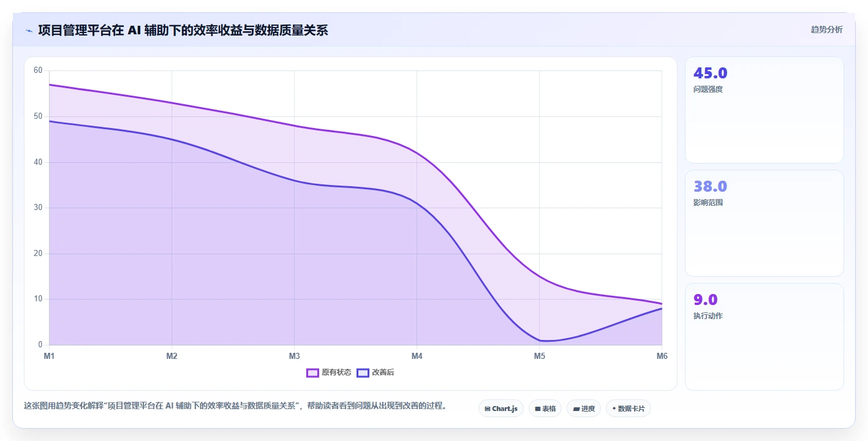Click the 原有状态 legend label
868x441 pixels.
pyautogui.click(x=336, y=373)
